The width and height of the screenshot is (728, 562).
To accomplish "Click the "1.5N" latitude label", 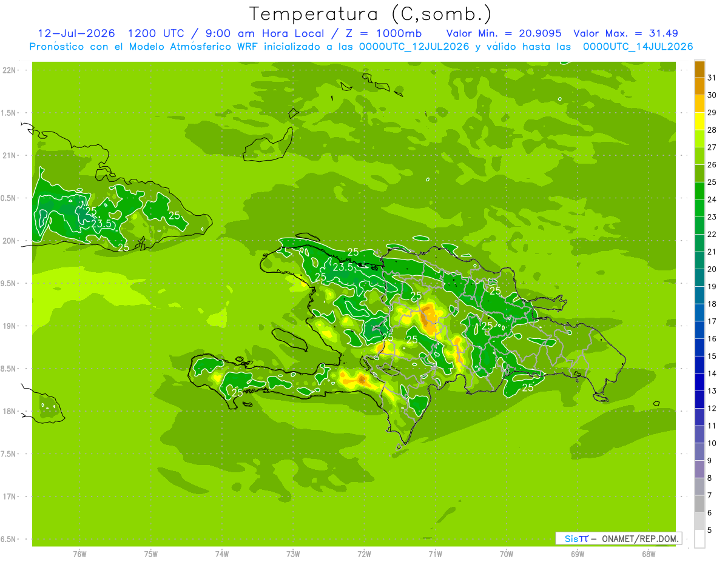I will (x=9, y=113).
